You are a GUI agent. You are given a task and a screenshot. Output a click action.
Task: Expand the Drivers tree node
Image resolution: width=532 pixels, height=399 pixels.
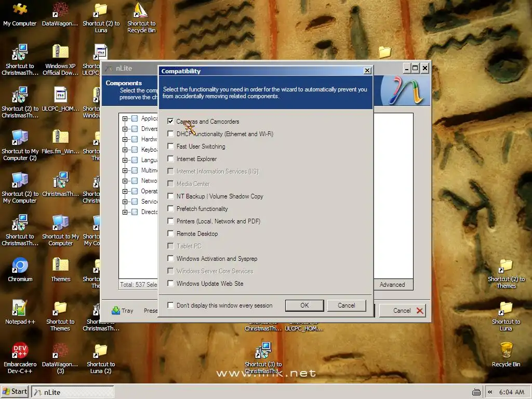125,129
